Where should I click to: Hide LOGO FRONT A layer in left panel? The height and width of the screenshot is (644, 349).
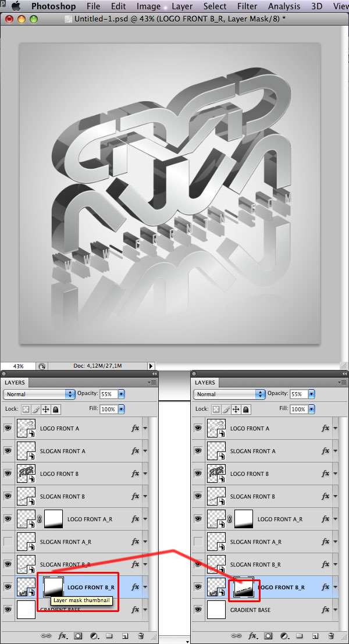click(8, 428)
